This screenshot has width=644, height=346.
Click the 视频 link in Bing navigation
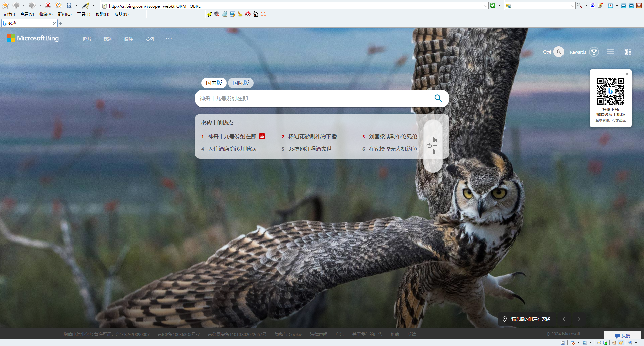point(108,39)
